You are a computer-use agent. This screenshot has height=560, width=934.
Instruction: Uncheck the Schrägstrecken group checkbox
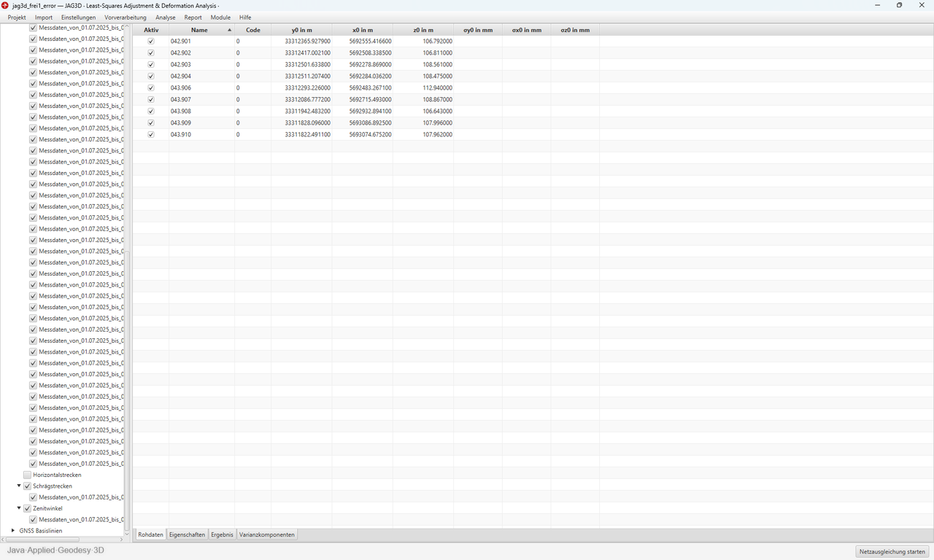(28, 486)
